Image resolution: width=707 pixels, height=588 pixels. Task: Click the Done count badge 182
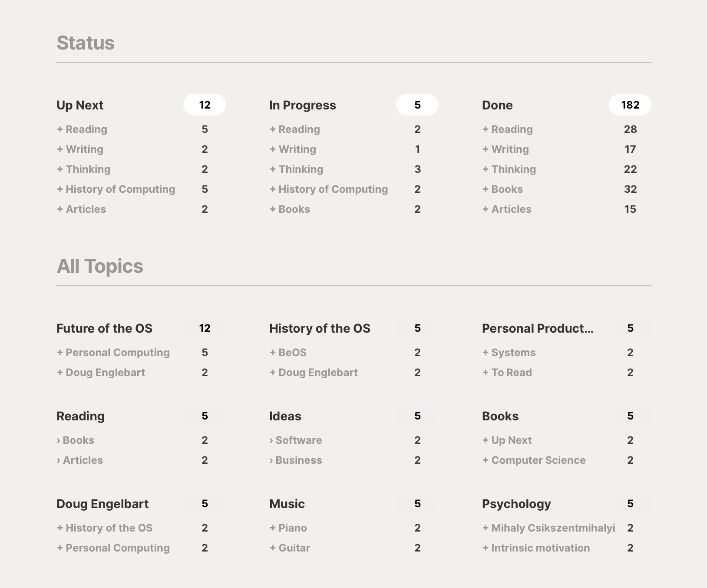pyautogui.click(x=630, y=105)
